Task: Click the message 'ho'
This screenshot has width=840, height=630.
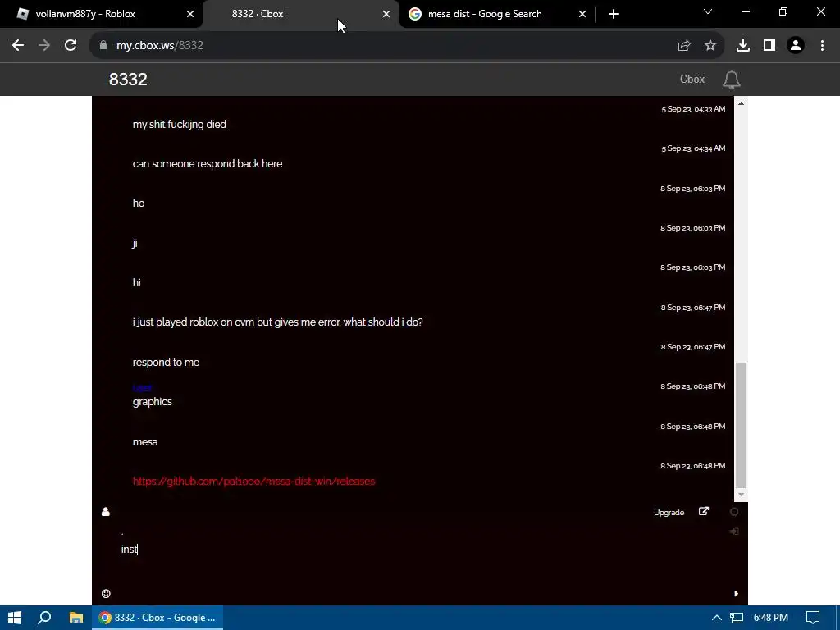Action: [x=139, y=203]
